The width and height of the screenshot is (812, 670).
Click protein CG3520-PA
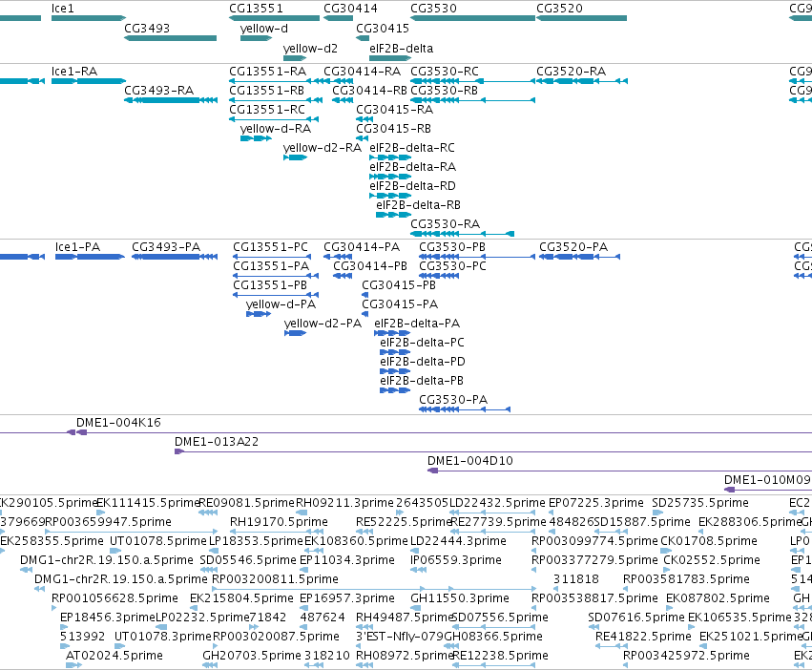pos(573,247)
